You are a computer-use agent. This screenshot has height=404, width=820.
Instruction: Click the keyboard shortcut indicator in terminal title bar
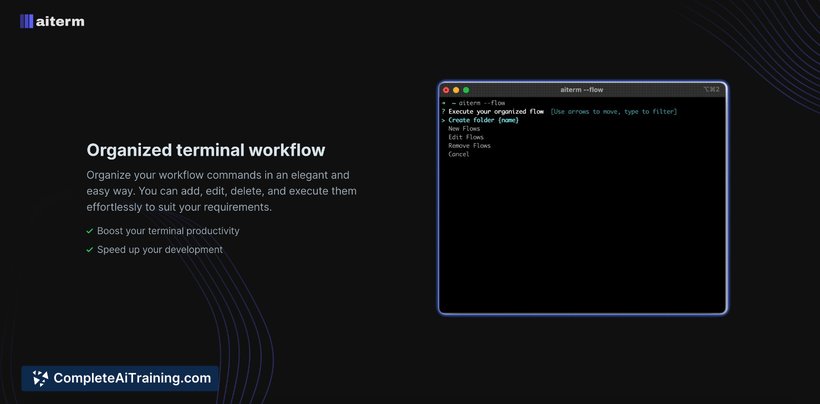712,90
